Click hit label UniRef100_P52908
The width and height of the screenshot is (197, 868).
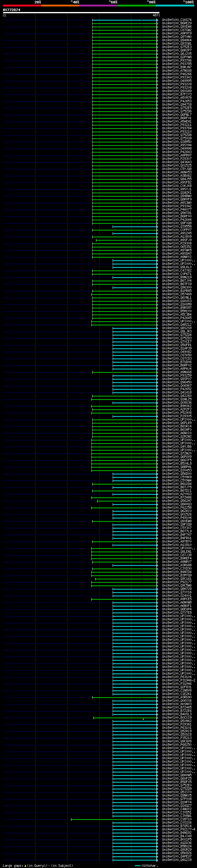click(176, 413)
